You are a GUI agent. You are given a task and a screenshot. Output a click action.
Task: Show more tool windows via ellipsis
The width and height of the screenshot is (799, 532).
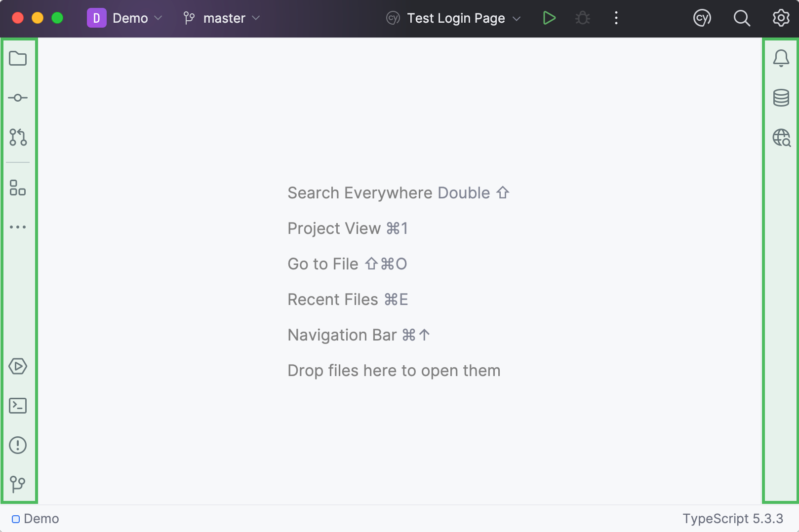click(x=18, y=227)
